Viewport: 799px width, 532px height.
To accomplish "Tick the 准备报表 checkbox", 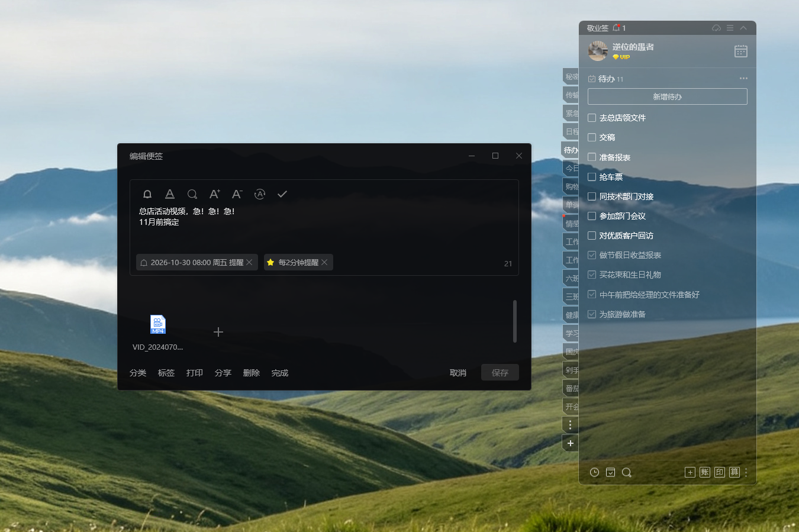I will click(x=592, y=157).
